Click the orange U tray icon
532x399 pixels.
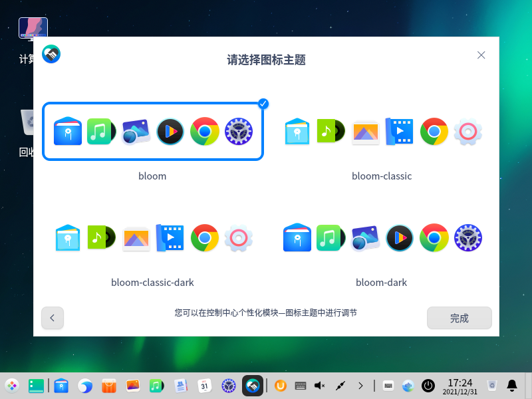280,386
